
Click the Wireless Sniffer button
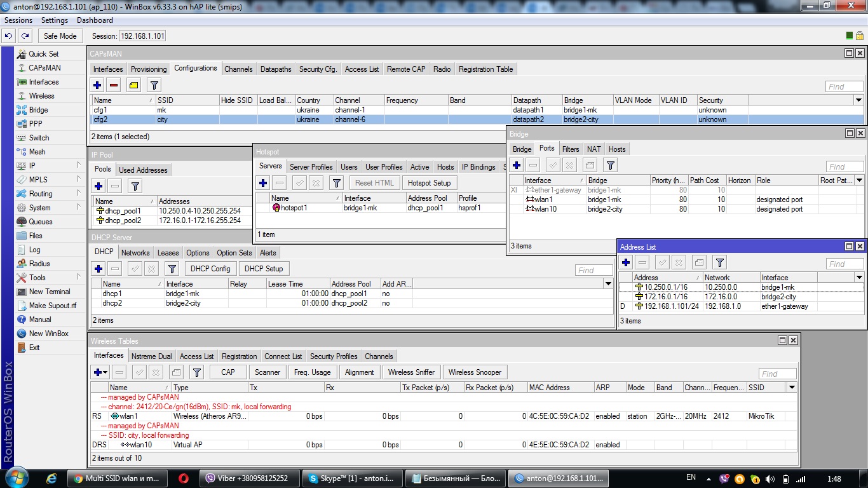click(411, 372)
